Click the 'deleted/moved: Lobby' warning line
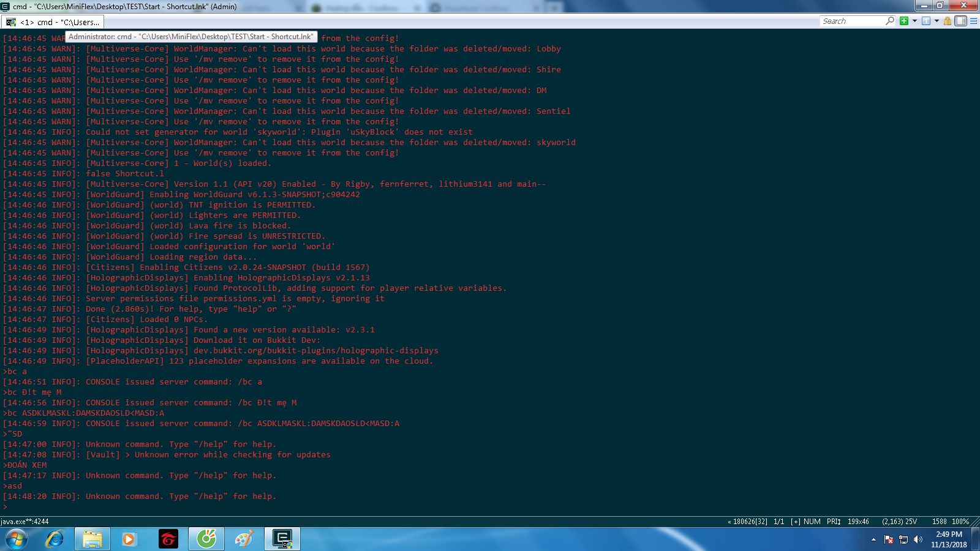 282,49
